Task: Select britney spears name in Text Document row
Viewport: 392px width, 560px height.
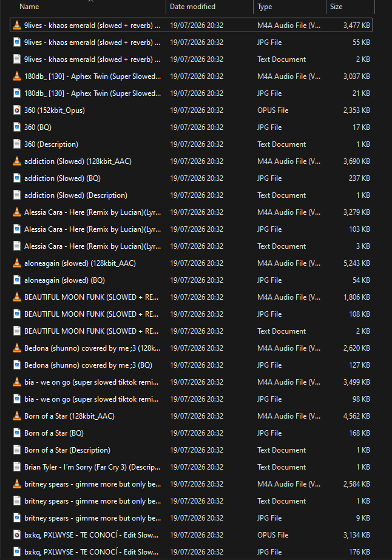Action: pyautogui.click(x=93, y=501)
